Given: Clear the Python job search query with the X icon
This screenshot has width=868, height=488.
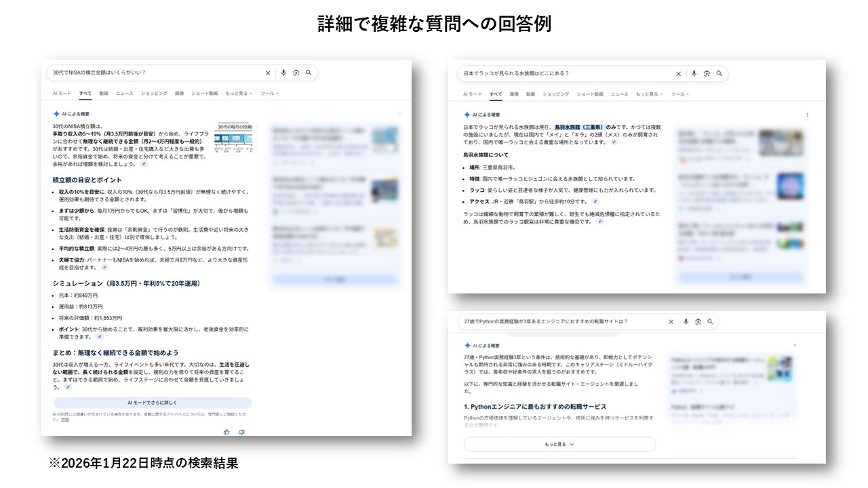Looking at the screenshot, I should (x=671, y=321).
